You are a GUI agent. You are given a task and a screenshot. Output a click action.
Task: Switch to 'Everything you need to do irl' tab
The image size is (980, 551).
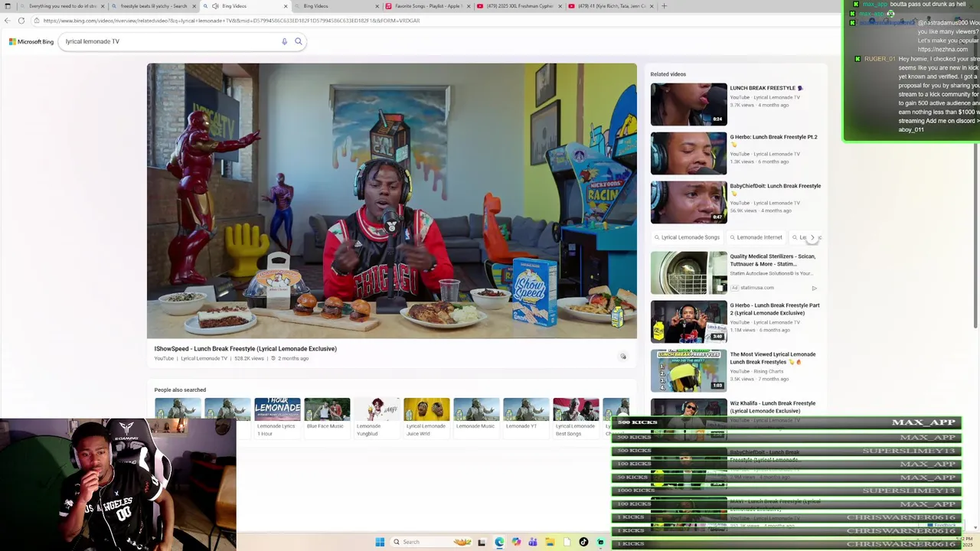coord(63,6)
